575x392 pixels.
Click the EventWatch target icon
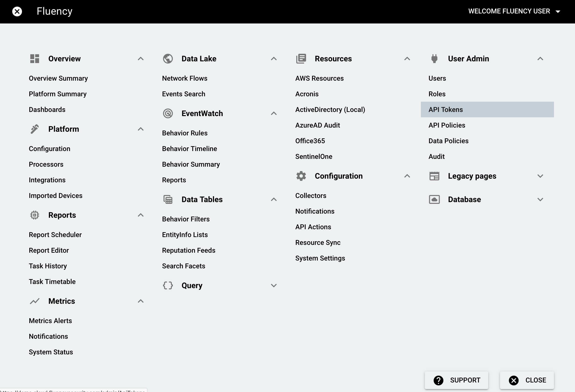(x=168, y=113)
